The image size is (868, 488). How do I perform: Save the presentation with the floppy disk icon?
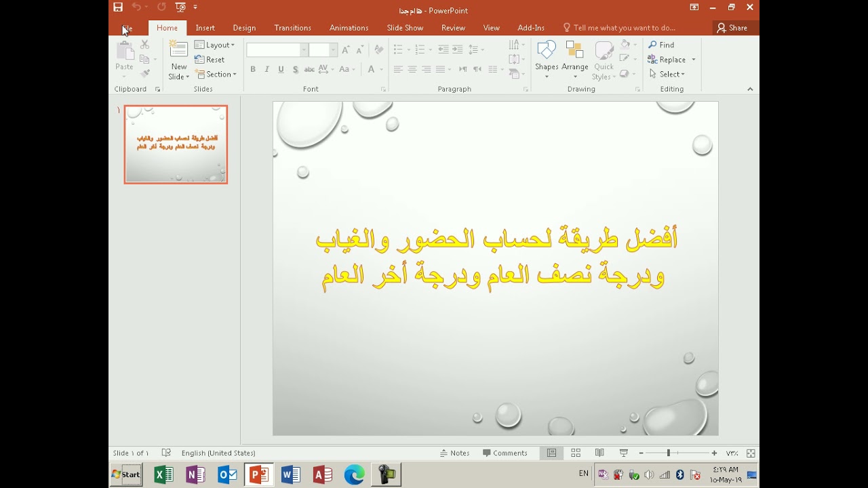[x=118, y=7]
